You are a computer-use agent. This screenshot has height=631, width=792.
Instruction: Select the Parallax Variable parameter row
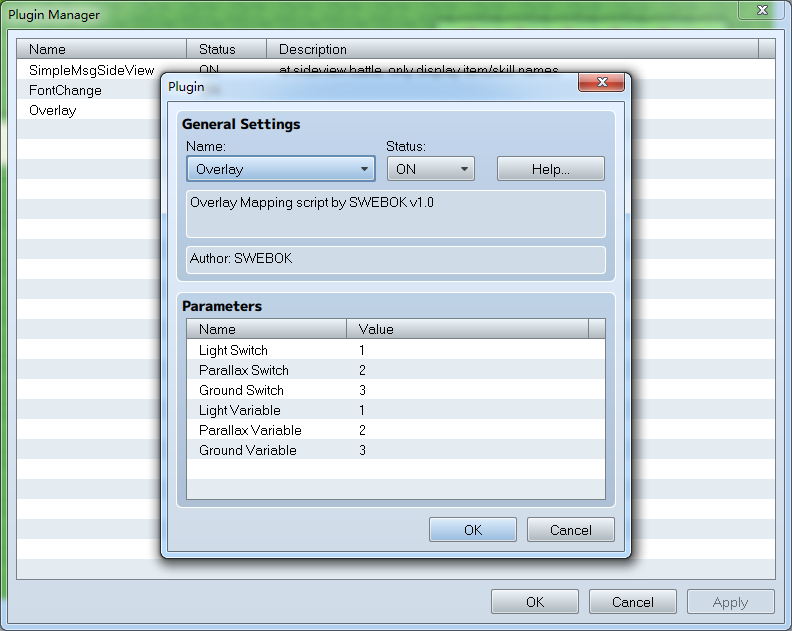(x=395, y=430)
